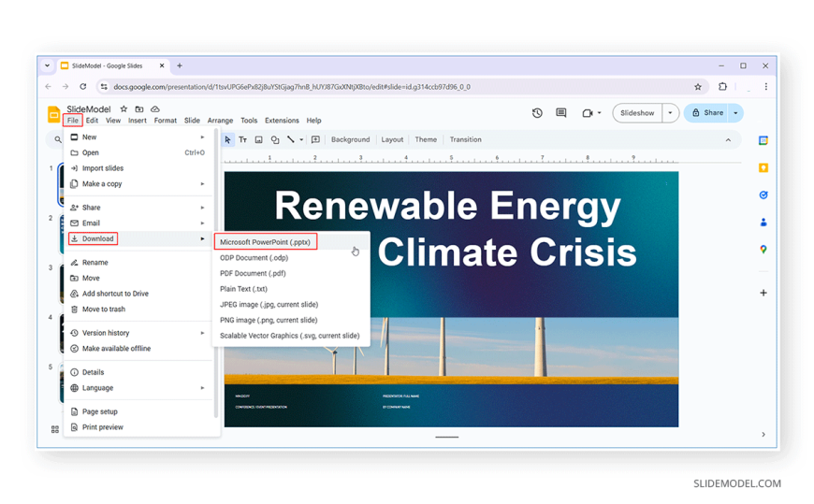Image resolution: width=814 pixels, height=504 pixels.
Task: Open the version history clock icon
Action: pos(537,112)
